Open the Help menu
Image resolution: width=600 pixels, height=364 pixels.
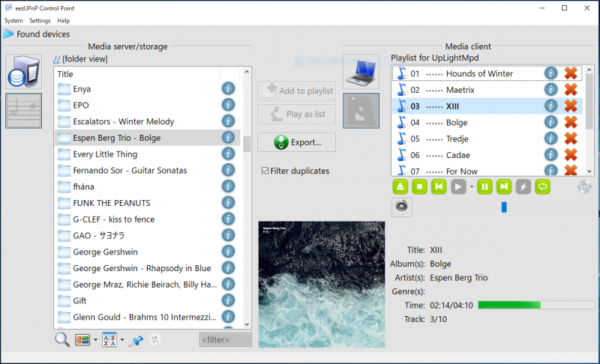point(64,20)
